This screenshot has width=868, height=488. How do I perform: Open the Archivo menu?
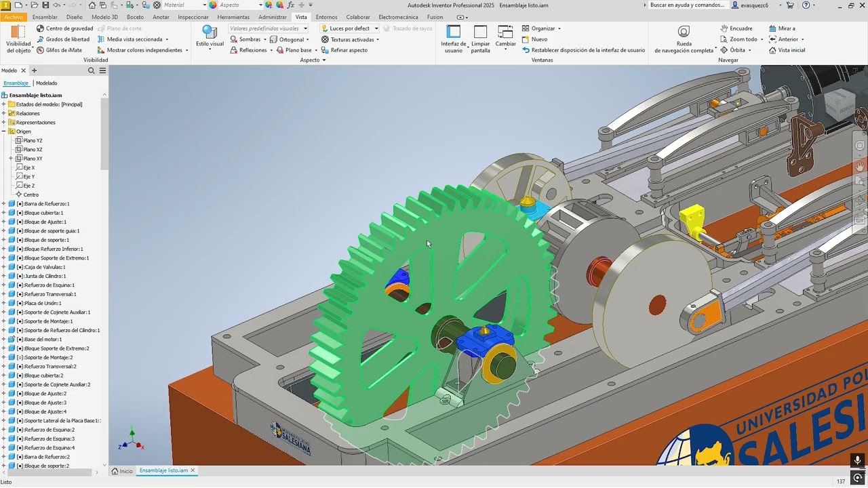[13, 17]
